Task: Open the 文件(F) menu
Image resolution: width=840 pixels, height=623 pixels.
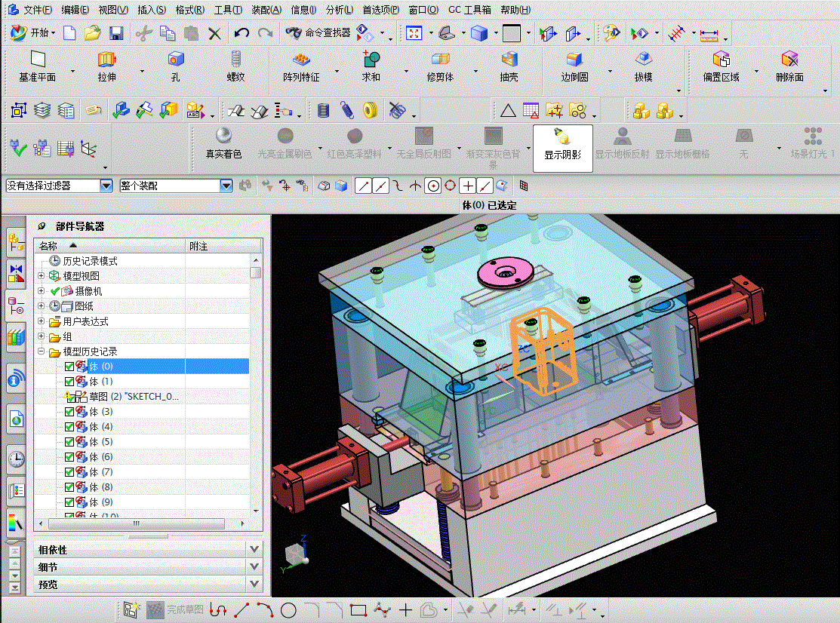Action: (x=38, y=10)
